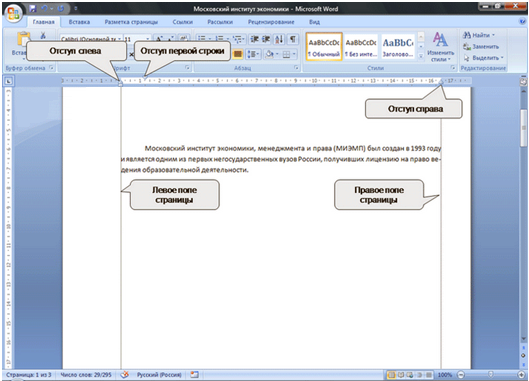Open borders dropdown arrow
The width and height of the screenshot is (529, 381).
click(x=294, y=54)
